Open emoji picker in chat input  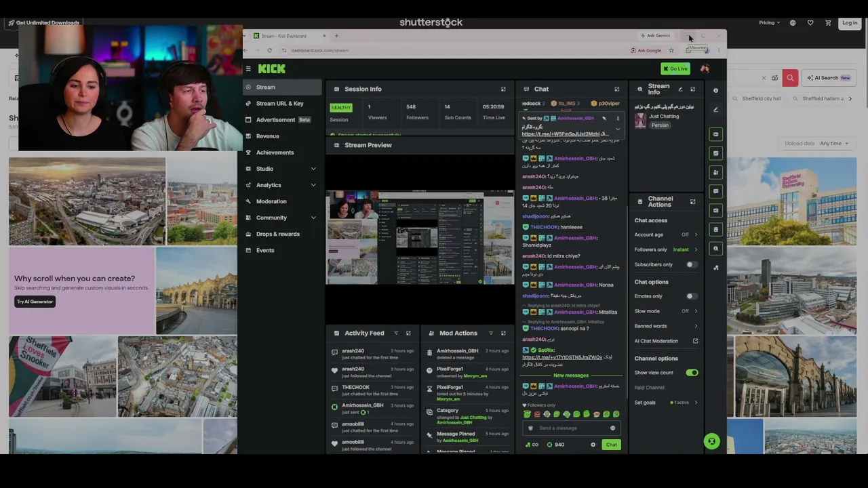pyautogui.click(x=612, y=428)
